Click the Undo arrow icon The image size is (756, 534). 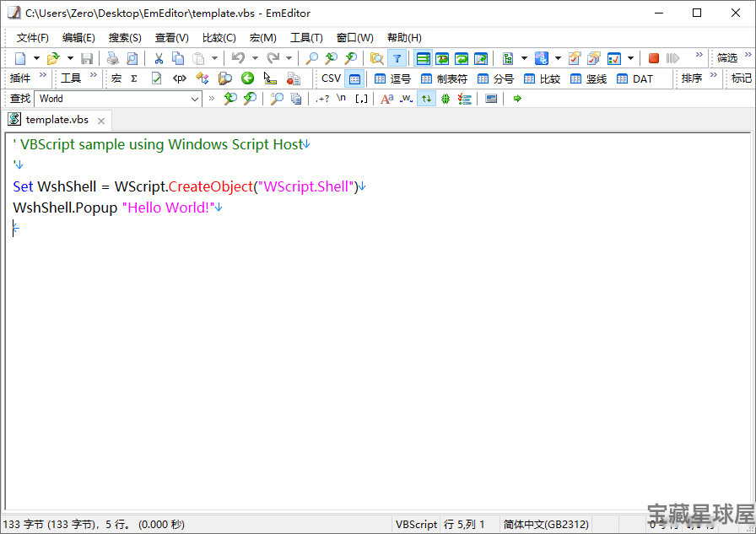[238, 58]
